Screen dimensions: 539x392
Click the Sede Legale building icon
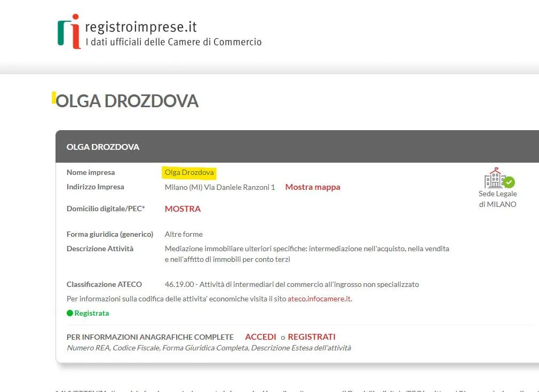click(x=494, y=178)
